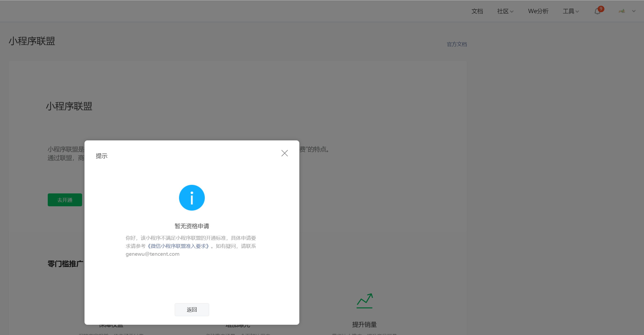The height and width of the screenshot is (335, 644).
Task: Expand the 工具 dropdown menu
Action: (x=570, y=11)
